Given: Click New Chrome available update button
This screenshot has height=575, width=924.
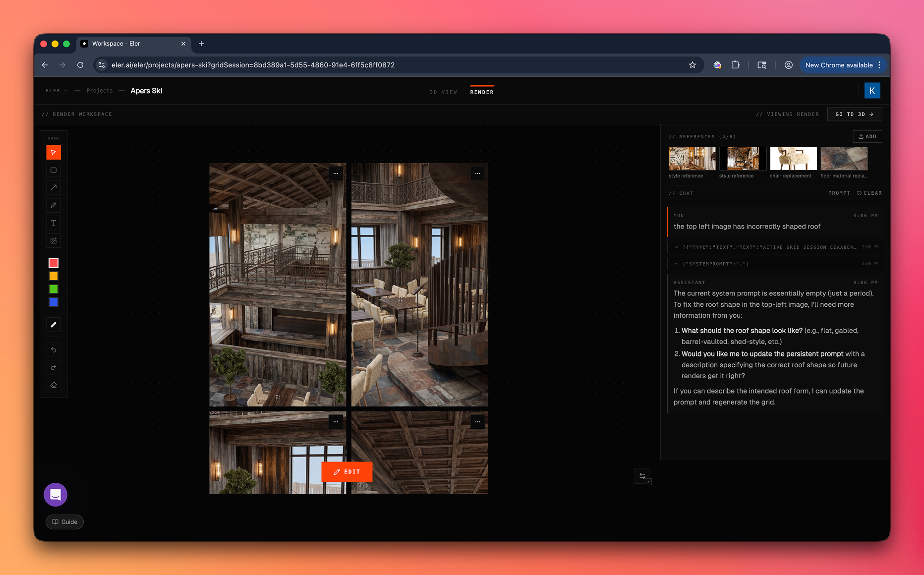Looking at the screenshot, I should pyautogui.click(x=839, y=65).
